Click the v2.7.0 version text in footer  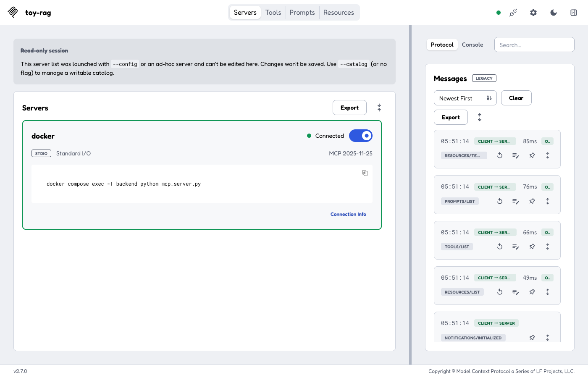pos(20,371)
